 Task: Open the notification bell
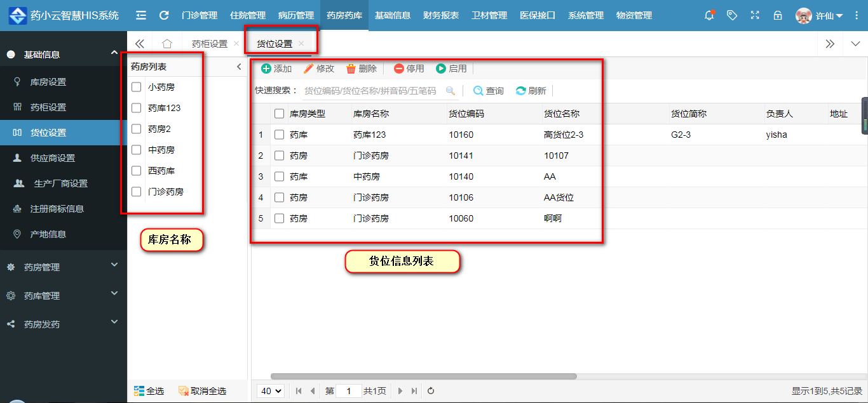[x=709, y=15]
